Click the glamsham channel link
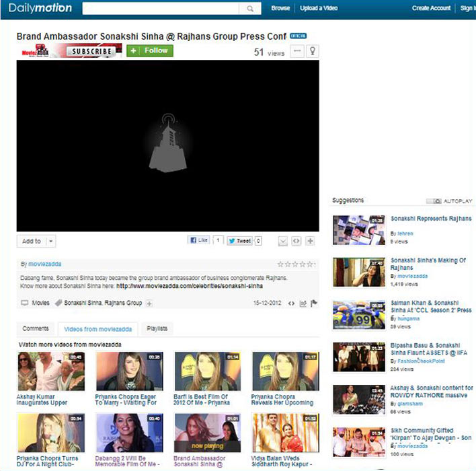Screen dimensions: 476x471 (x=410, y=404)
